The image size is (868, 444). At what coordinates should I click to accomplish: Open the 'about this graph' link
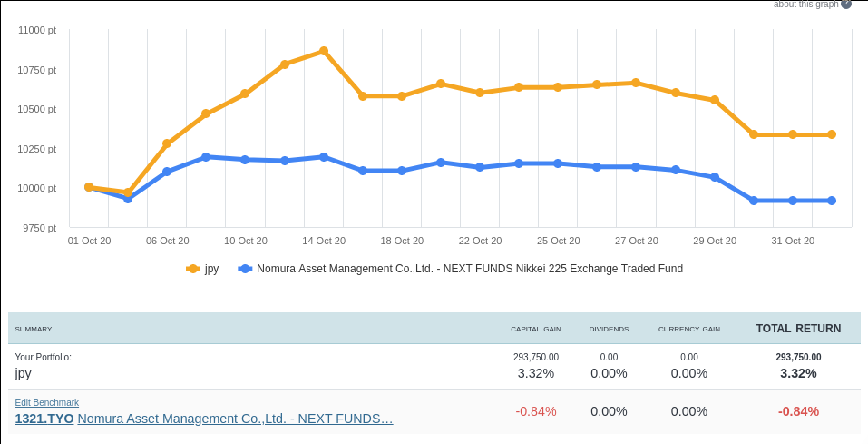click(x=805, y=4)
